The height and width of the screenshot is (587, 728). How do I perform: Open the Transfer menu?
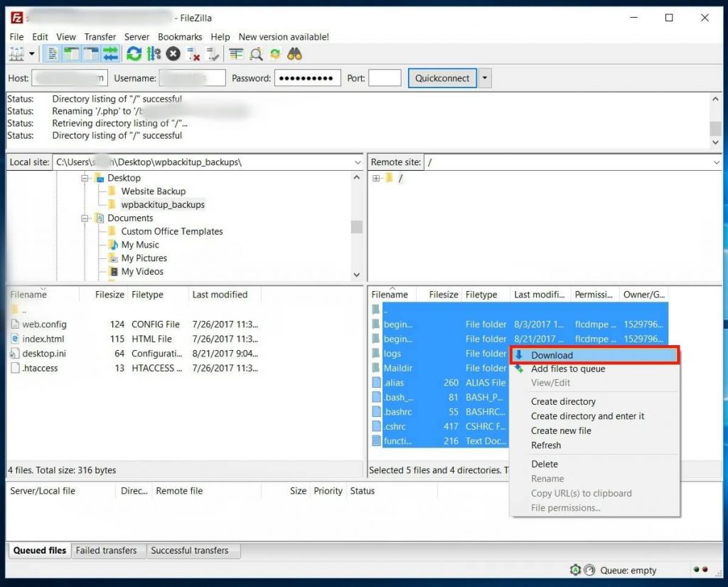pyautogui.click(x=100, y=37)
